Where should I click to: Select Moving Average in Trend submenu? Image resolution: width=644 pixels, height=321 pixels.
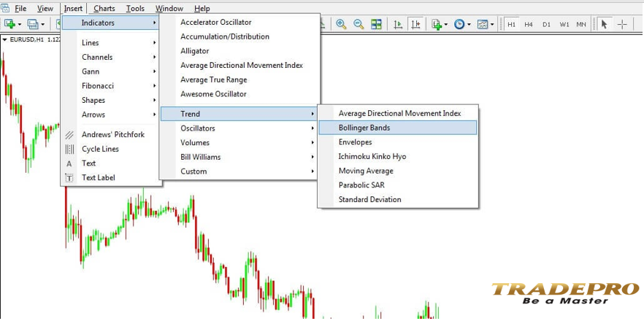click(397, 171)
